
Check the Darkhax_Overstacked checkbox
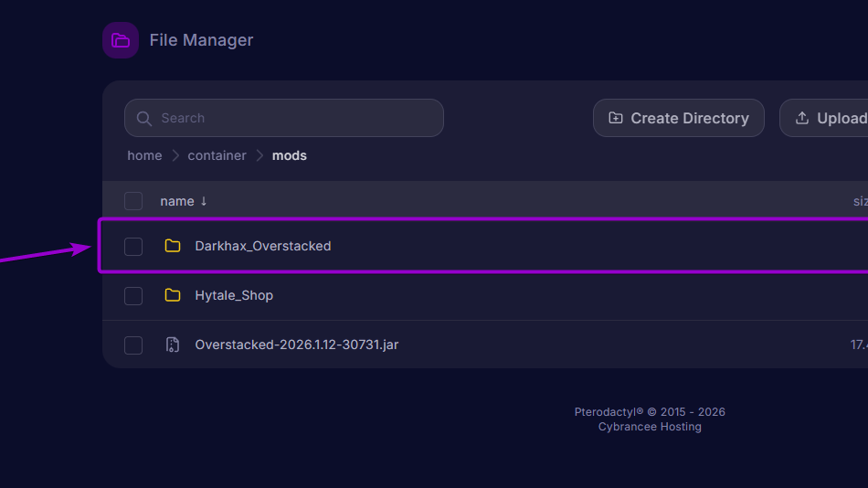point(133,247)
